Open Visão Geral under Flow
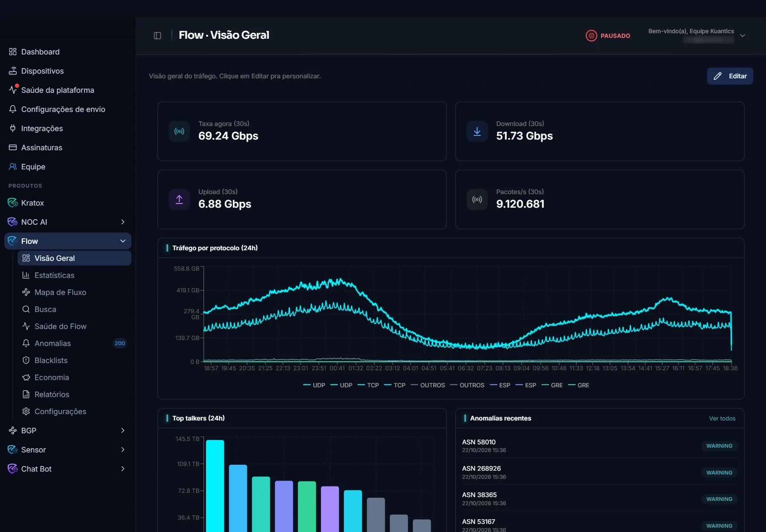Image resolution: width=766 pixels, height=532 pixels. [74, 258]
